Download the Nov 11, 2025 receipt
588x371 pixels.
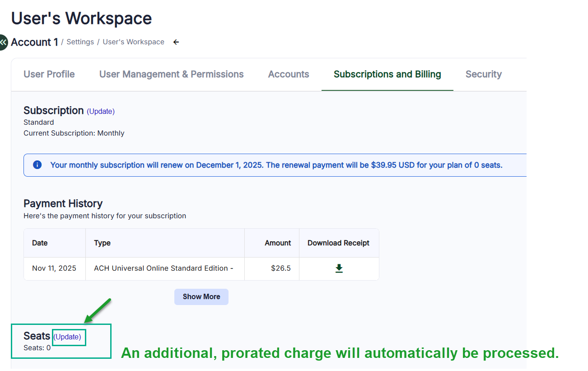(339, 268)
